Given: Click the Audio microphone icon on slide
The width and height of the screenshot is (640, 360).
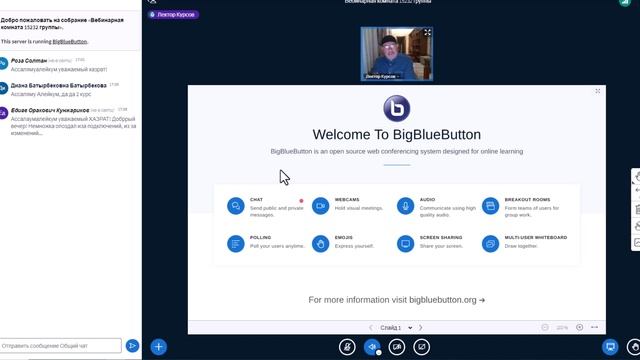Looking at the screenshot, I should tap(405, 206).
